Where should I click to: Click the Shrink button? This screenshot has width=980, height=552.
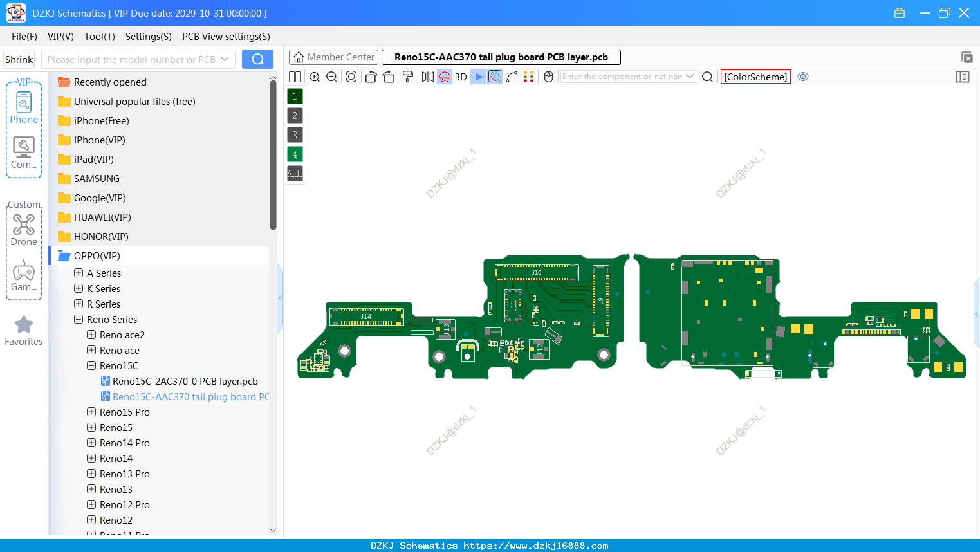pyautogui.click(x=19, y=59)
